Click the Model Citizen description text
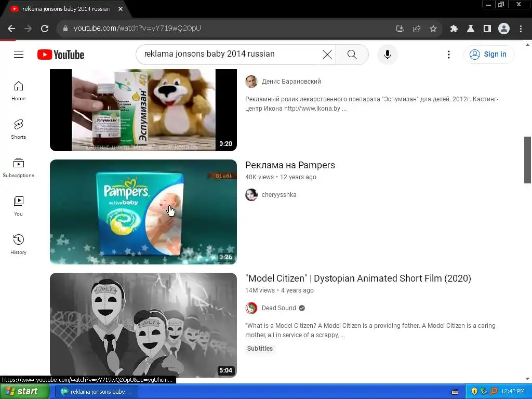 pos(370,330)
